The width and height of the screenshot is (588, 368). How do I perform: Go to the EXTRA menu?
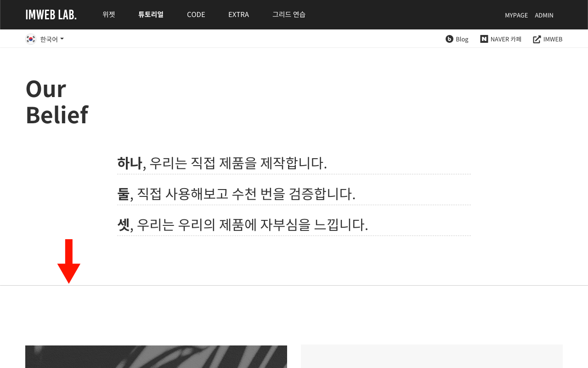(238, 14)
